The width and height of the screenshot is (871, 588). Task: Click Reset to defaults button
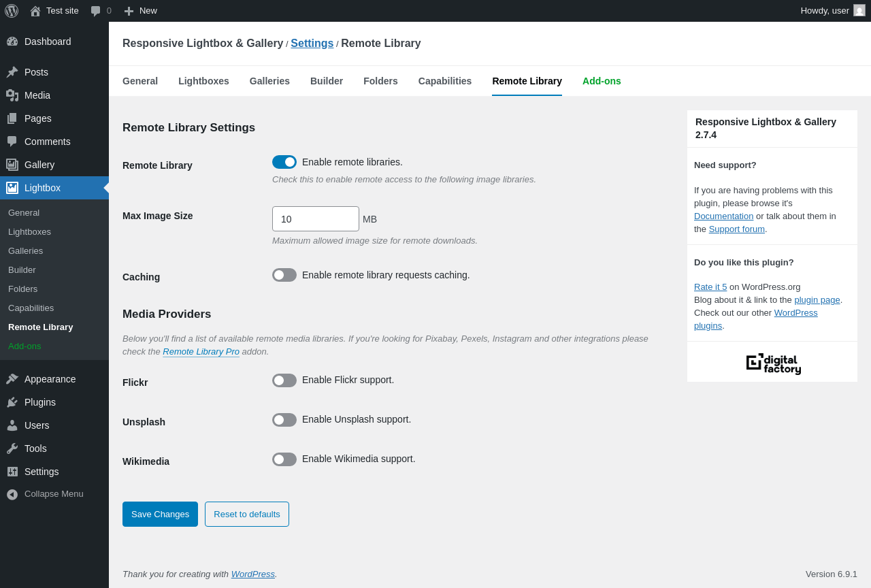[x=247, y=514]
